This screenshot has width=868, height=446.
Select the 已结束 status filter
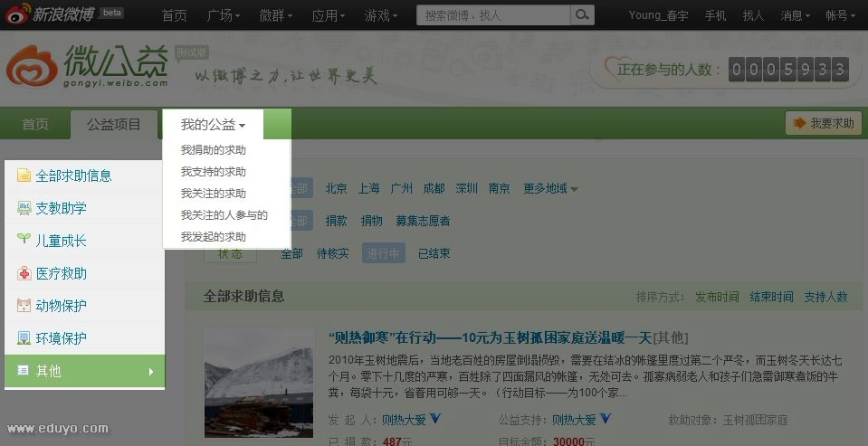434,254
